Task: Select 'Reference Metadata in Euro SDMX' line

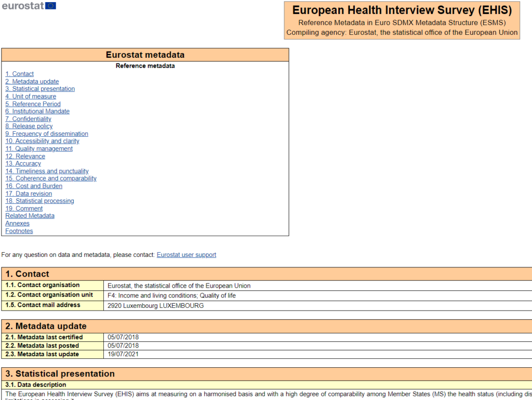Action: (402, 23)
